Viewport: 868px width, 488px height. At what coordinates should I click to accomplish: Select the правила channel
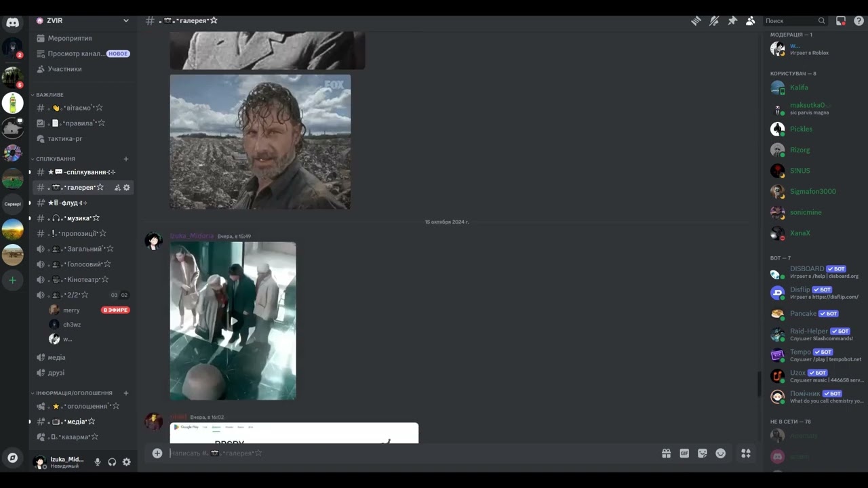tap(82, 123)
